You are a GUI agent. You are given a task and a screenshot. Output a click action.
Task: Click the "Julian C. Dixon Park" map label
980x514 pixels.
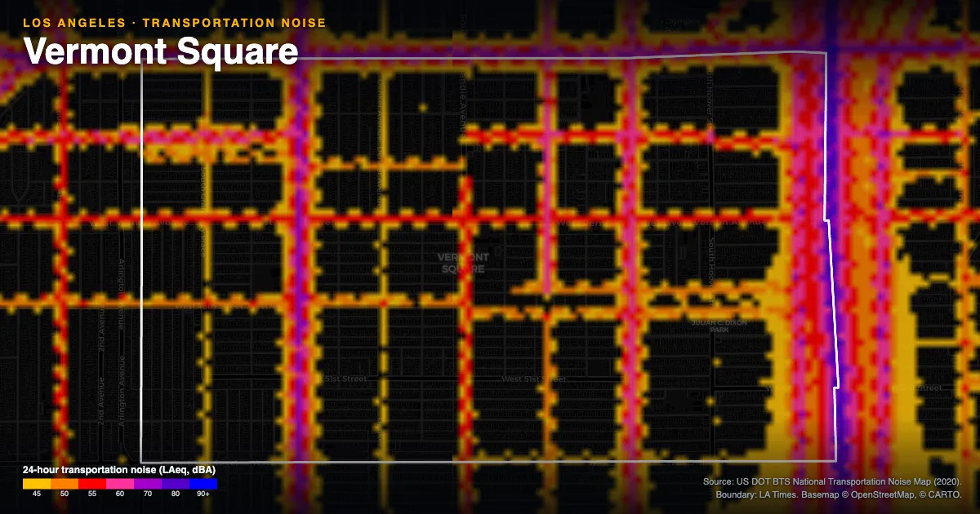pos(719,326)
